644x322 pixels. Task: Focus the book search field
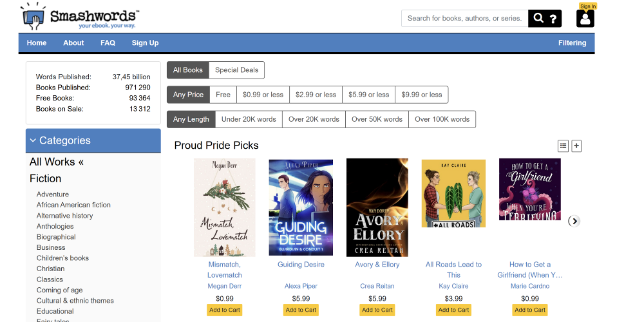coord(464,19)
